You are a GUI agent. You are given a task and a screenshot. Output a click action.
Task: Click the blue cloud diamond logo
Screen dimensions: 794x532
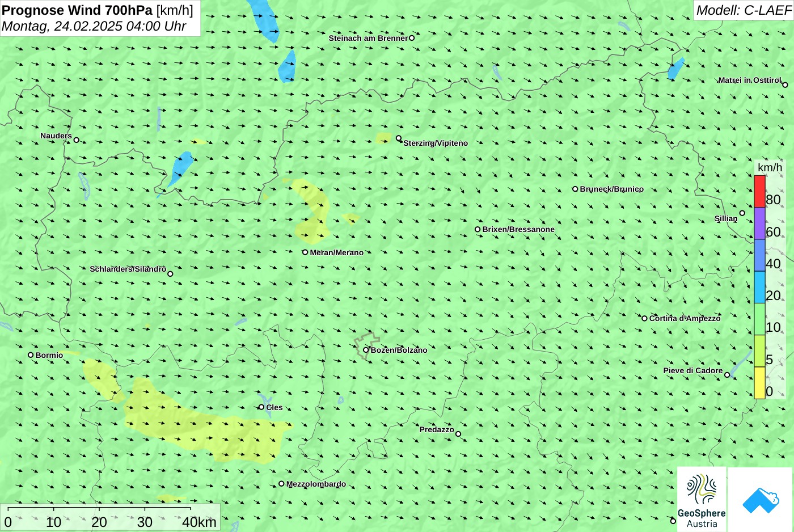pyautogui.click(x=761, y=500)
